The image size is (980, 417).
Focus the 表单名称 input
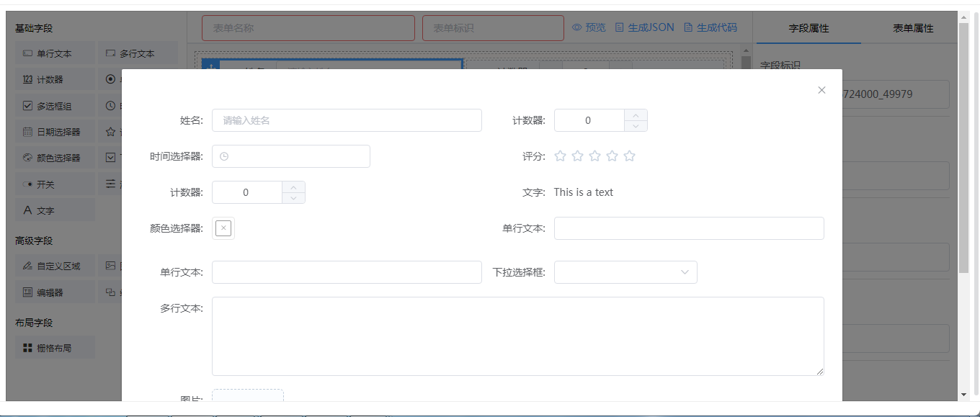(308, 28)
